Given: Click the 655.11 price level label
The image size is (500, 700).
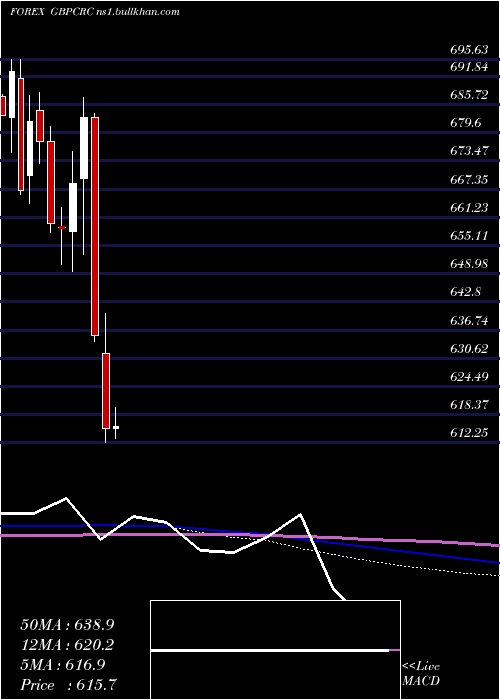Looking at the screenshot, I should coord(468,235).
